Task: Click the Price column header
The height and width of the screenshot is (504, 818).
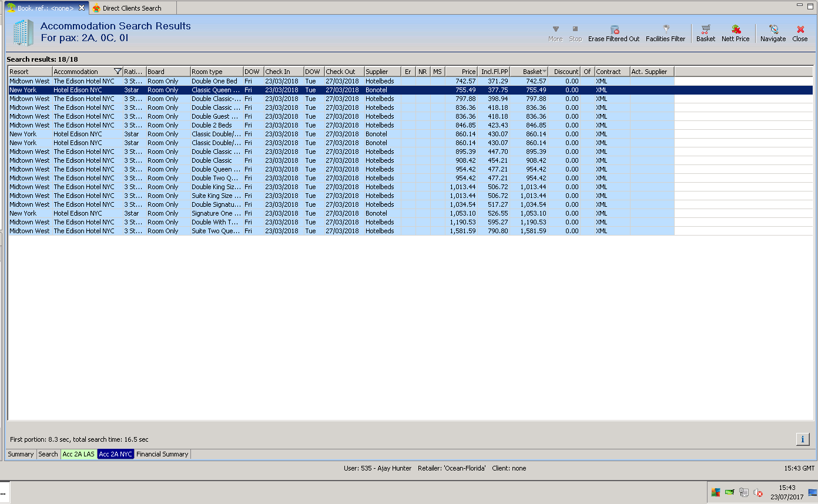Action: click(x=461, y=72)
